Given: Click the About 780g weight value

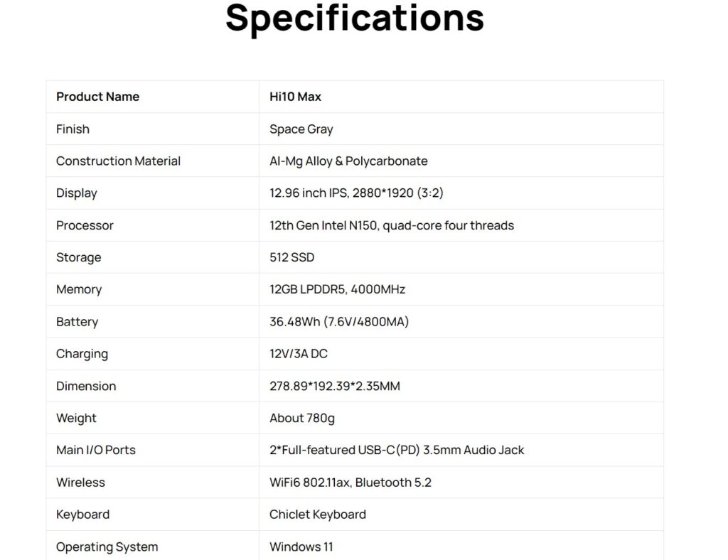Looking at the screenshot, I should pyautogui.click(x=301, y=418).
